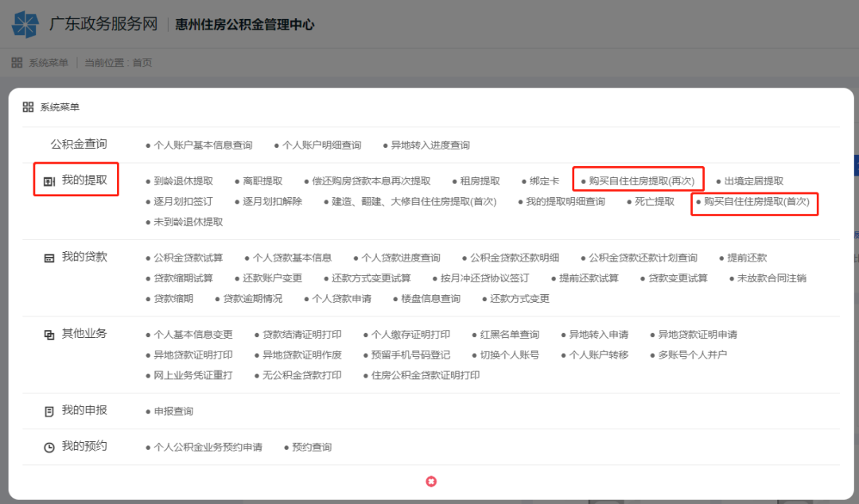Open 我的提取明细查询
The image size is (859, 504).
tap(566, 202)
